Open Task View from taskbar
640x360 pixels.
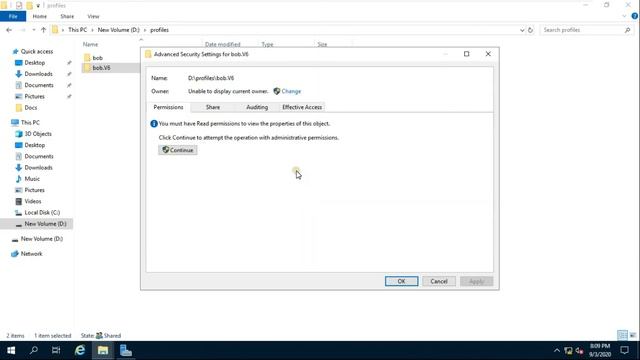[56, 351]
